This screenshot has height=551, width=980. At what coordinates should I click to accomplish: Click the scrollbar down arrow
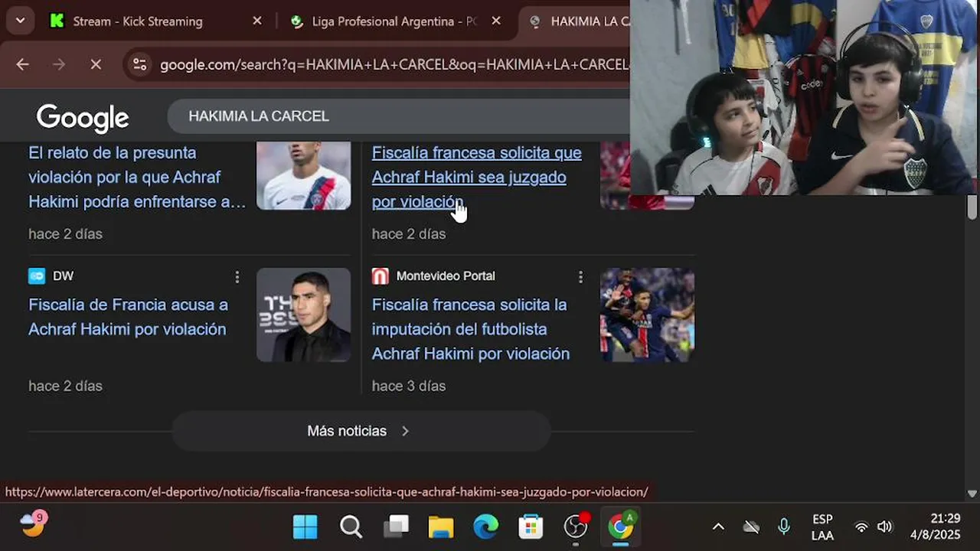pyautogui.click(x=972, y=494)
